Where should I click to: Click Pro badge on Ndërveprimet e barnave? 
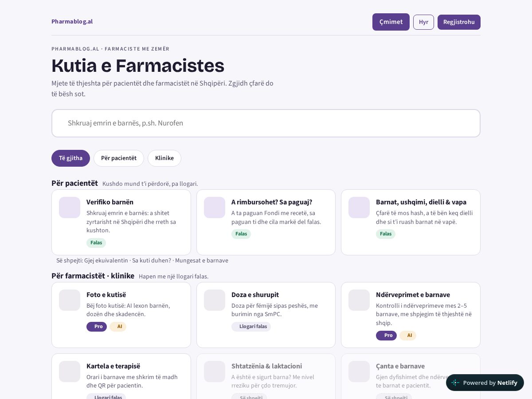tap(386, 336)
